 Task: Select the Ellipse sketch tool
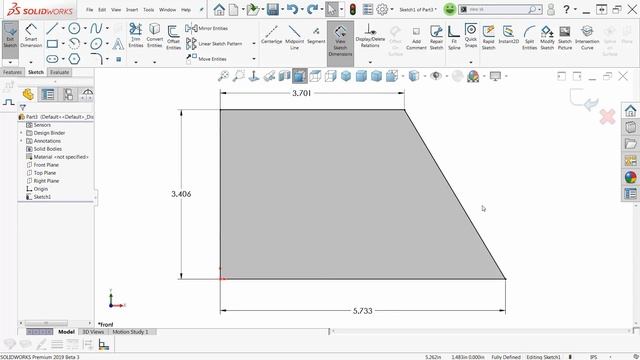point(96,43)
